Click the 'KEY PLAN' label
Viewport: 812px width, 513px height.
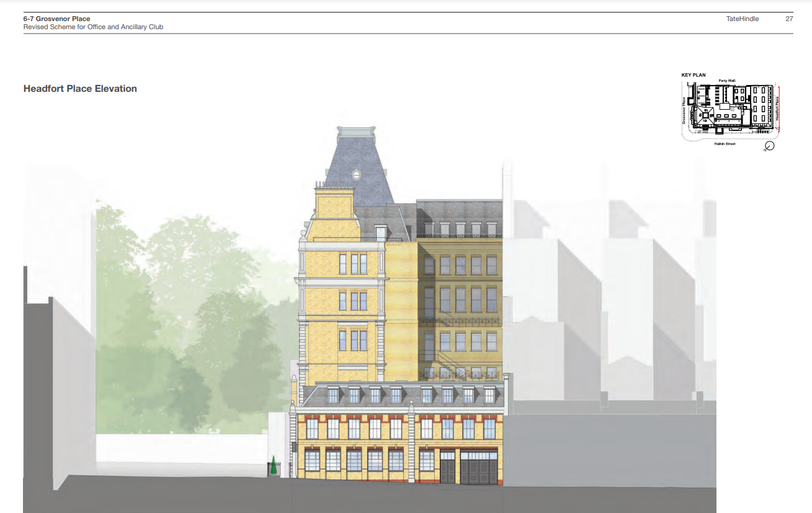click(x=694, y=75)
